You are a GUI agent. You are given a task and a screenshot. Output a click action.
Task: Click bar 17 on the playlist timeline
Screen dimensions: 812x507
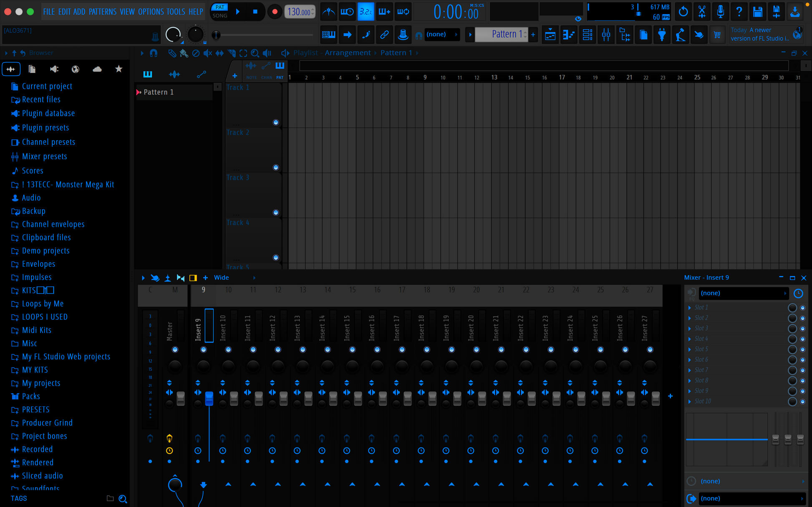(x=562, y=78)
